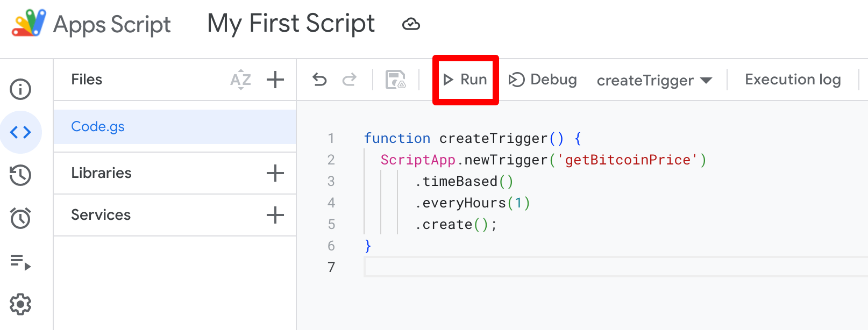Click .create(); on line 5
This screenshot has height=330, width=868.
456,224
